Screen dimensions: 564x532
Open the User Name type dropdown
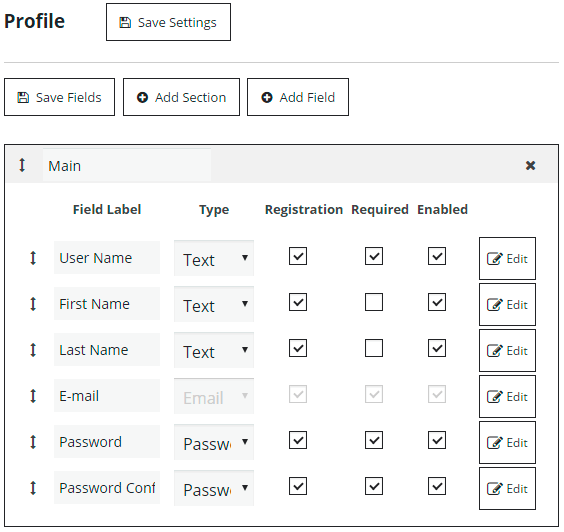(x=214, y=258)
